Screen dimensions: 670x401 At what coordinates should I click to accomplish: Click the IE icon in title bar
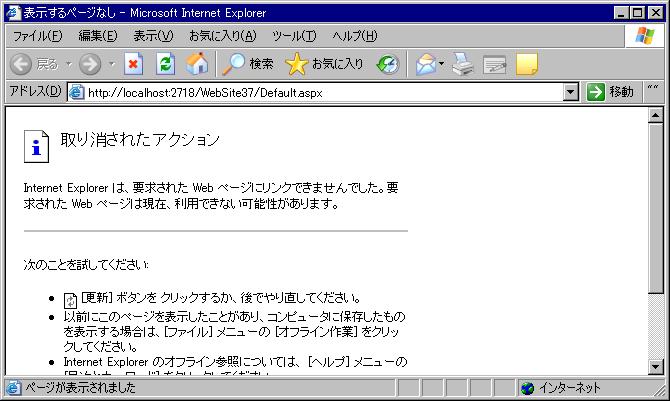[x=13, y=12]
